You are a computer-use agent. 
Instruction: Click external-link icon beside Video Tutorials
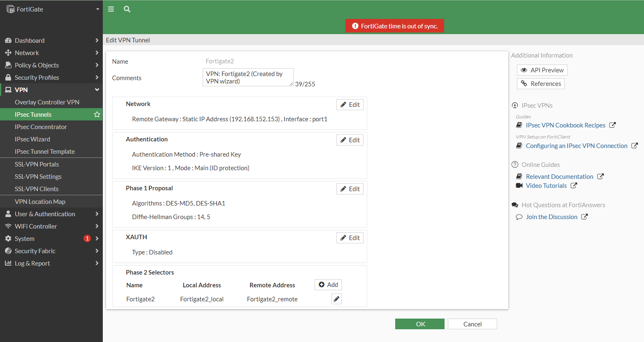(574, 185)
